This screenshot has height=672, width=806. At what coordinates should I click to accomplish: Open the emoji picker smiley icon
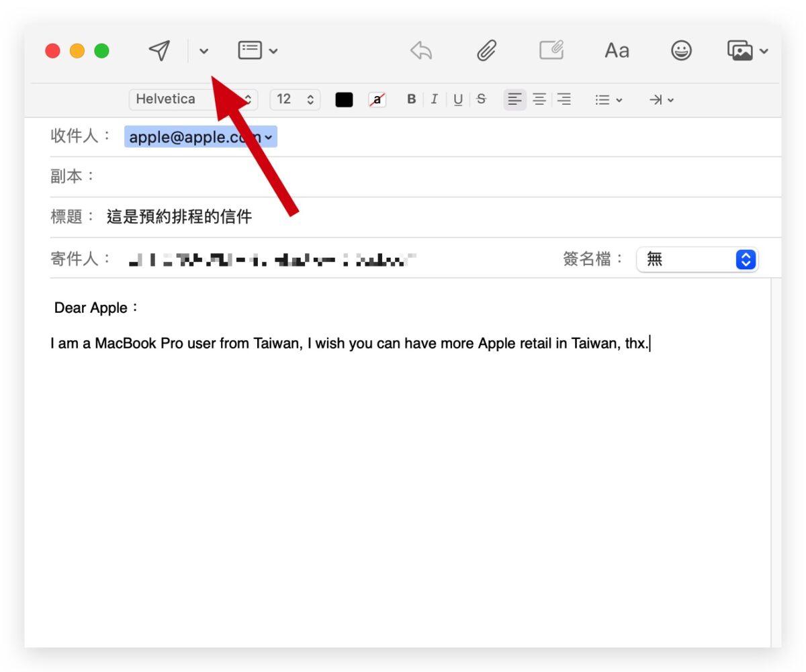pos(682,50)
